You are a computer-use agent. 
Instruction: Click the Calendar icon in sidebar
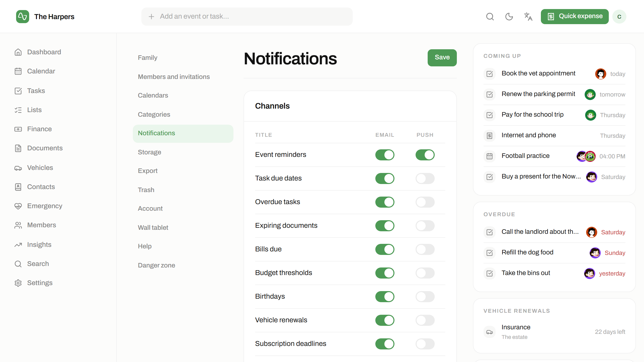coord(18,71)
